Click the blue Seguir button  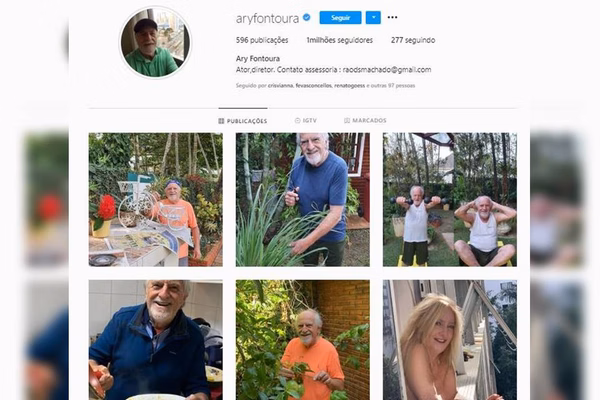pyautogui.click(x=340, y=18)
